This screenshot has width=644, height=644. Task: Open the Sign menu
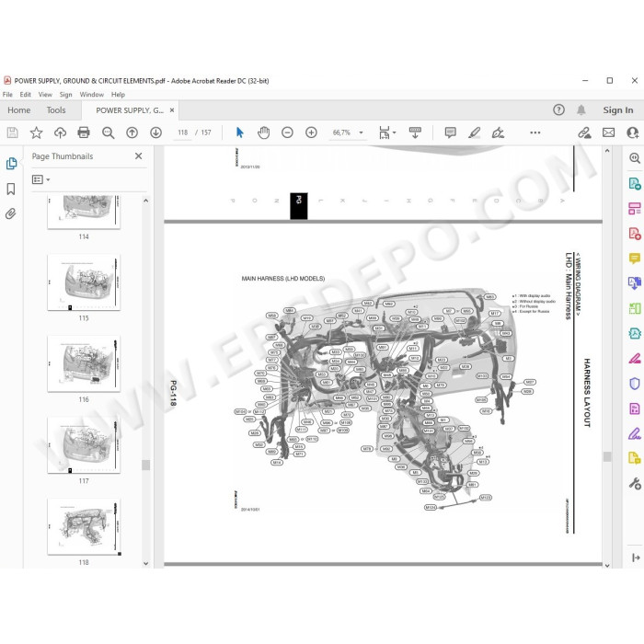pos(65,95)
